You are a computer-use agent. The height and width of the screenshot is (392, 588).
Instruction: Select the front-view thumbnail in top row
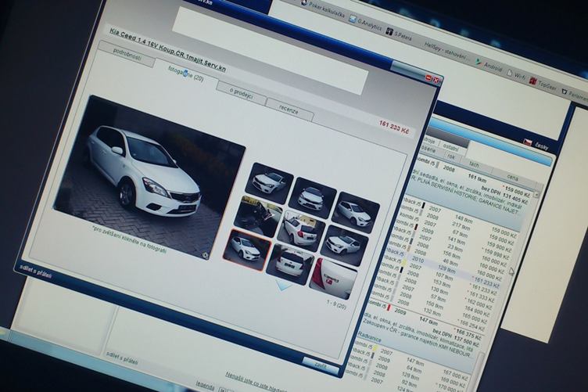pyautogui.click(x=314, y=197)
